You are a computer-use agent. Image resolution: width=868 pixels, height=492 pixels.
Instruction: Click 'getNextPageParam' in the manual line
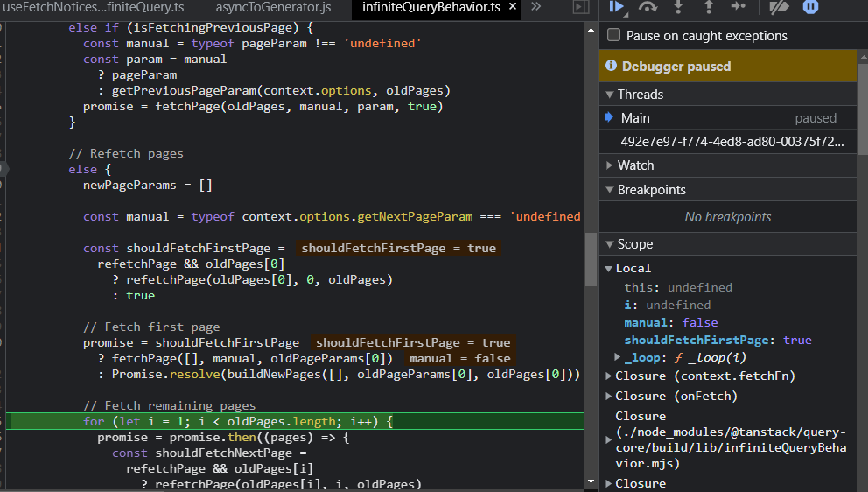coord(415,216)
